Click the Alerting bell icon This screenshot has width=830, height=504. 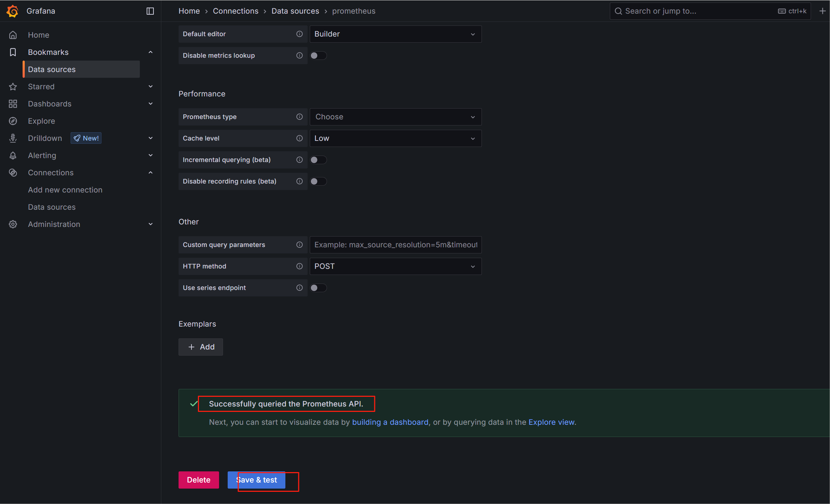[13, 156]
